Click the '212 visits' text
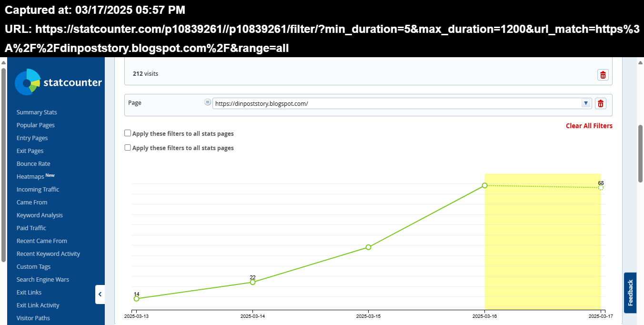644x325 pixels. click(145, 74)
